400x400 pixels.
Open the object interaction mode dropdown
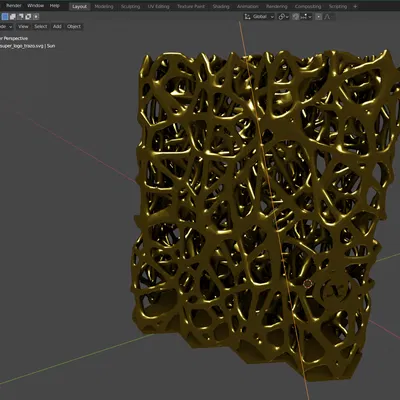point(6,27)
